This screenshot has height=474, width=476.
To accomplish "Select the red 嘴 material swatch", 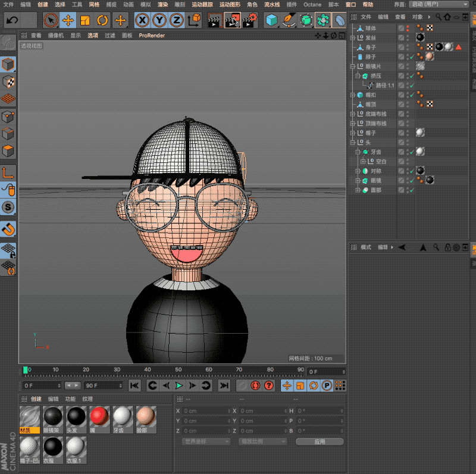I will [99, 419].
